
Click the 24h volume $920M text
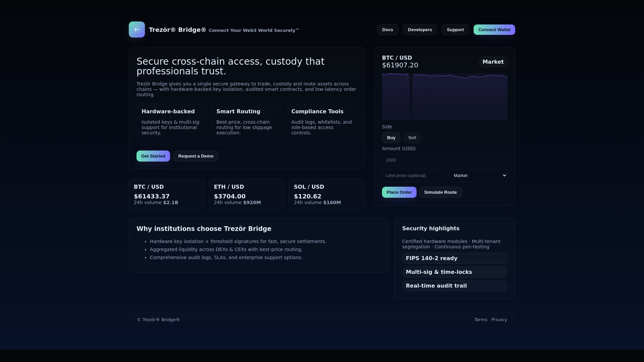tap(237, 202)
